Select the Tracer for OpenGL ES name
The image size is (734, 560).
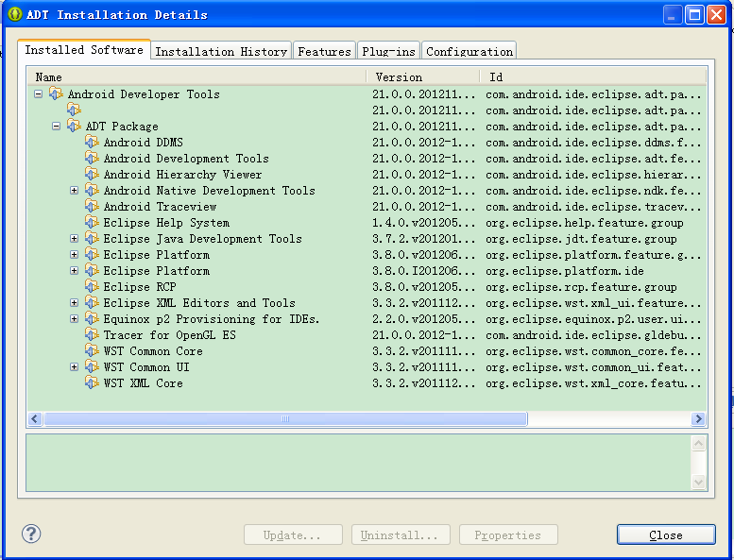tap(169, 335)
